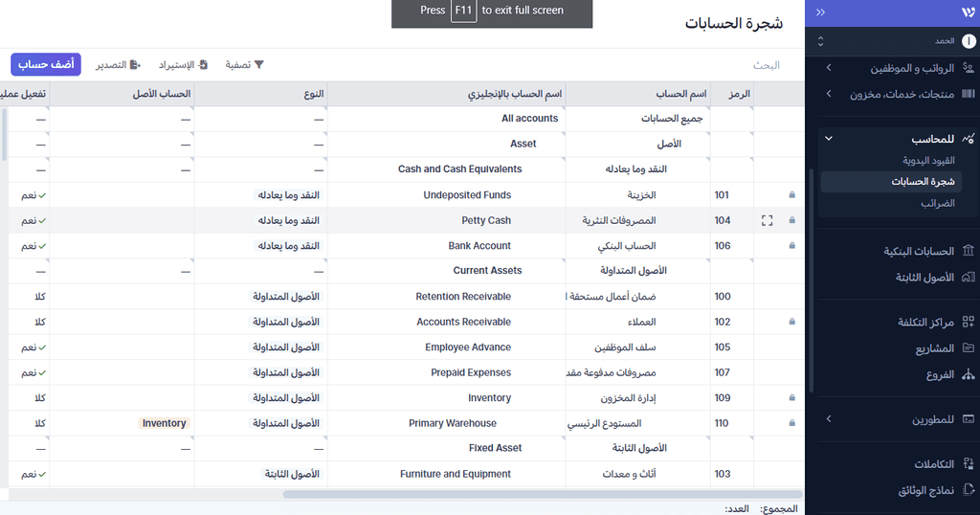Viewport: 980px width, 515px height.
Task: Click the fixed assets sidebar icon
Action: [969, 277]
